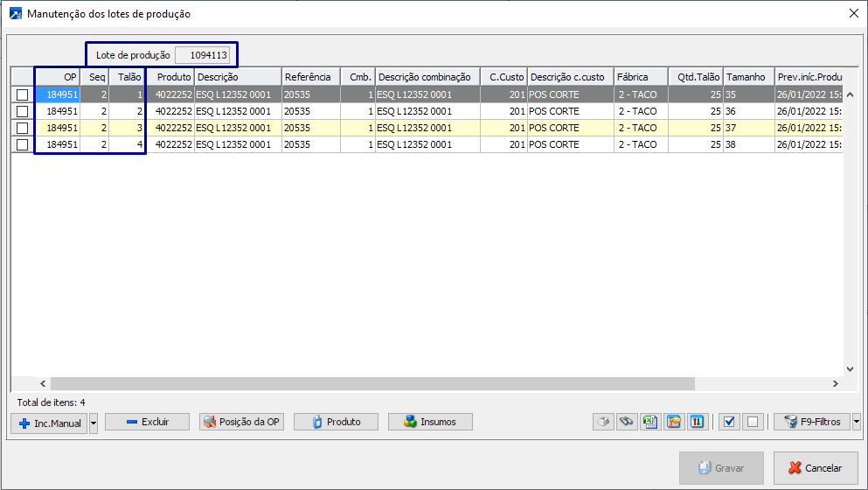The width and height of the screenshot is (868, 490).
Task: Click the Gravar button
Action: [x=721, y=468]
